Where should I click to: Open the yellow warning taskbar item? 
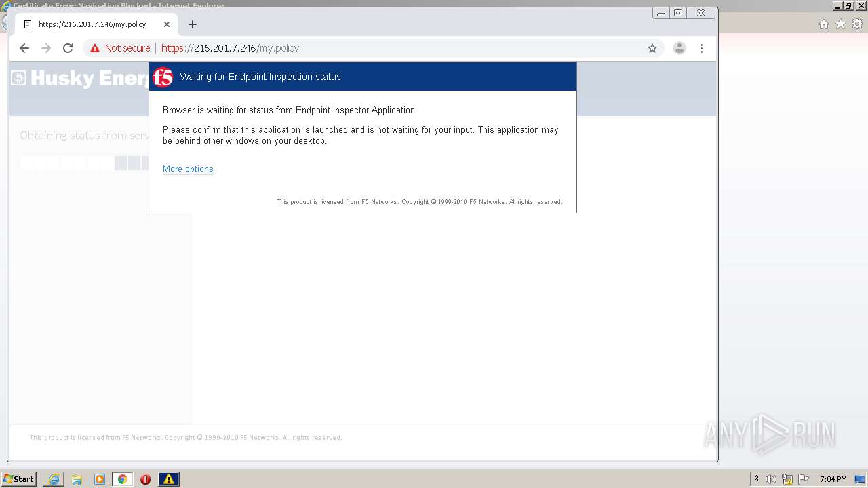(169, 479)
